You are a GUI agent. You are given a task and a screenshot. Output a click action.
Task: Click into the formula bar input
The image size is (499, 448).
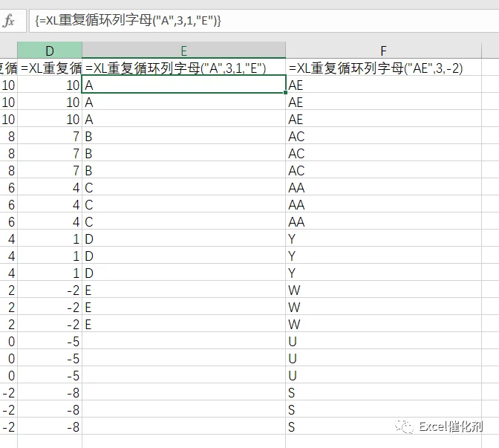(x=264, y=21)
